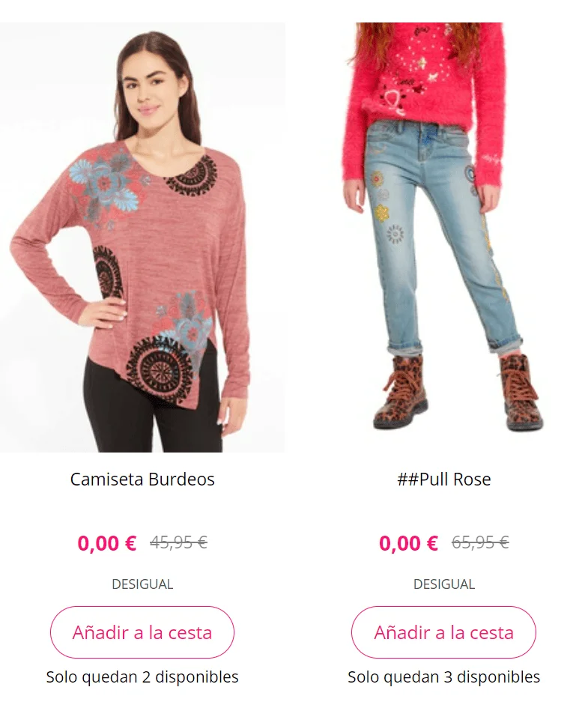Click the Camiseta Burdeos product title
Image resolution: width=588 pixels, height=705 pixels.
coord(142,479)
